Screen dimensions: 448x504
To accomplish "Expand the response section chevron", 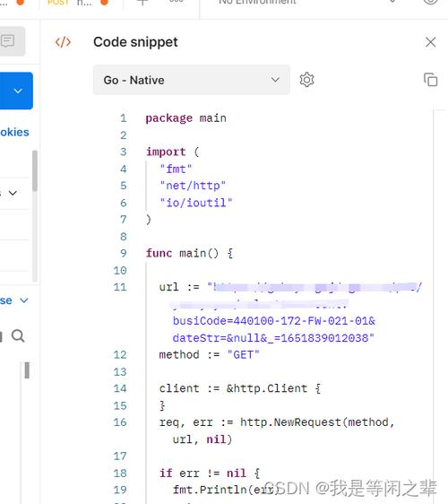I will [24, 300].
